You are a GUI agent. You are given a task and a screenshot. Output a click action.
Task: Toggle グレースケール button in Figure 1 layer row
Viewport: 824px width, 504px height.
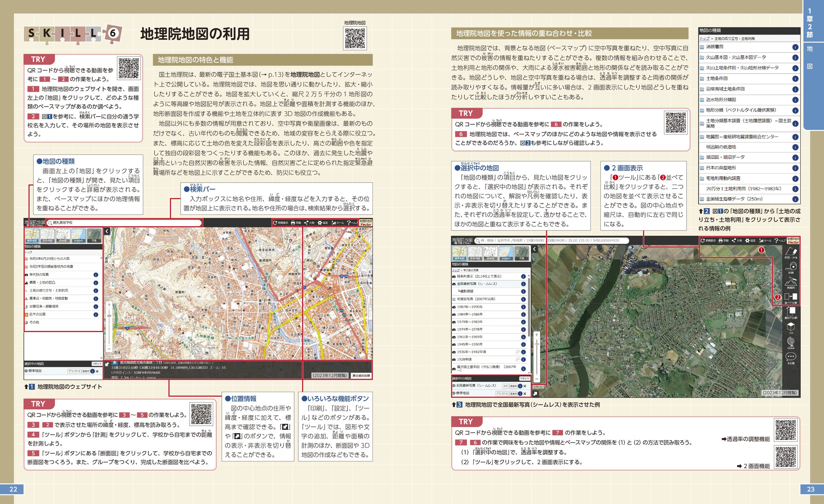74,371
